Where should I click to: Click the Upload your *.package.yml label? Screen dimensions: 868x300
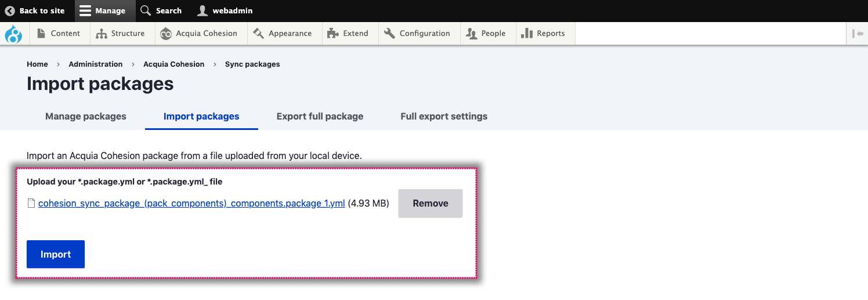pyautogui.click(x=125, y=182)
